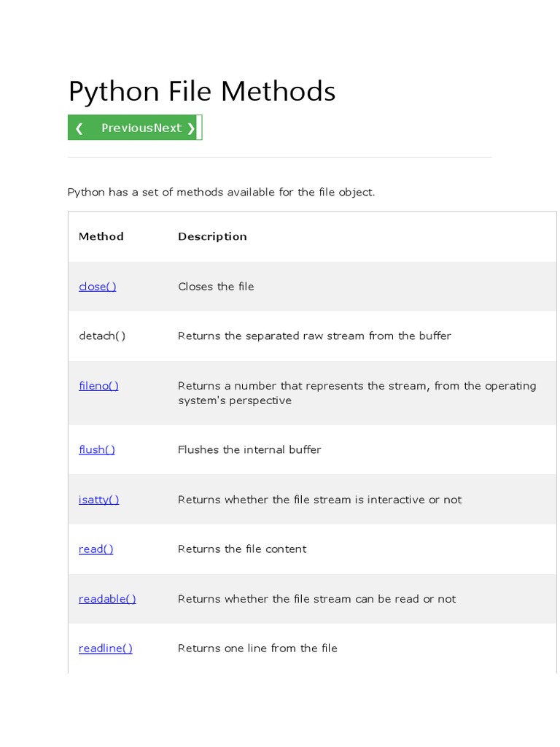
Task: Click the left chevron arrow beside Previous
Action: coord(79,128)
